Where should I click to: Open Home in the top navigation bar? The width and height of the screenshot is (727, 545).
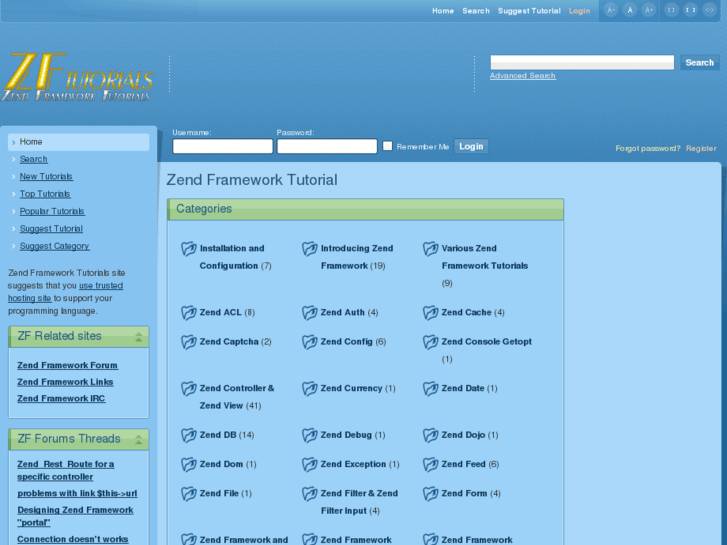[443, 11]
